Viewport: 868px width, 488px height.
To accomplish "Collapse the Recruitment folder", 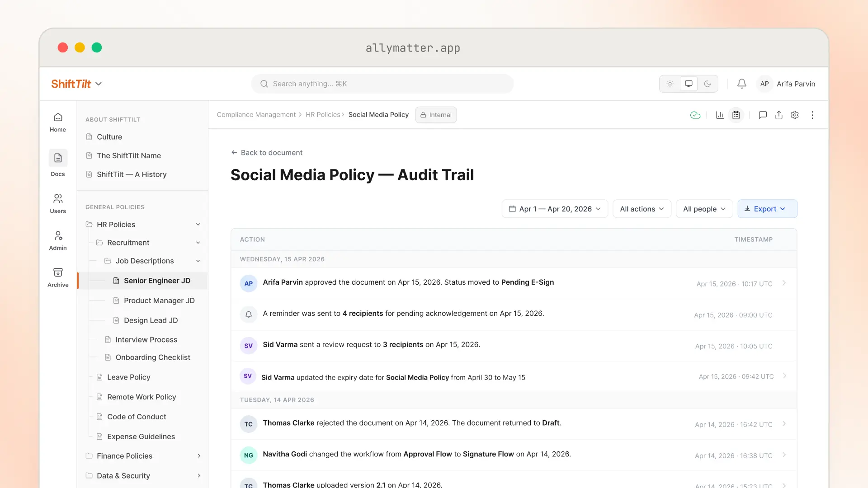I will (x=198, y=243).
